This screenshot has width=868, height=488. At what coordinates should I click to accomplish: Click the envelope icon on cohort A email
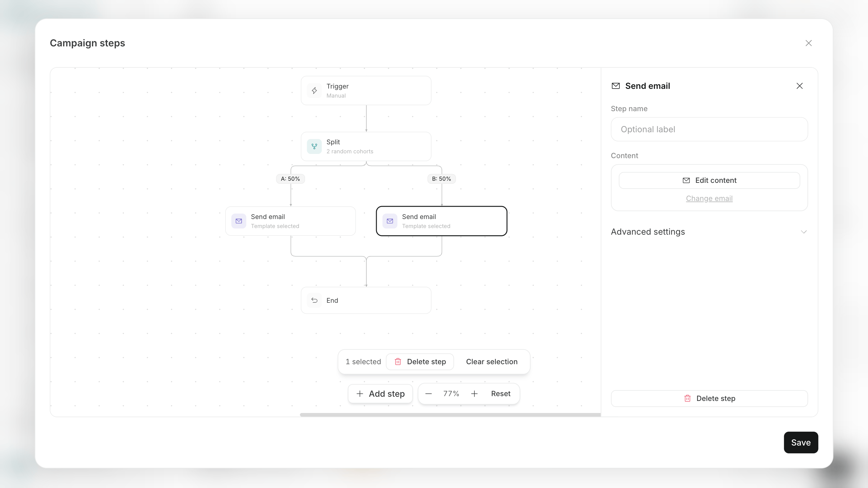click(x=239, y=221)
